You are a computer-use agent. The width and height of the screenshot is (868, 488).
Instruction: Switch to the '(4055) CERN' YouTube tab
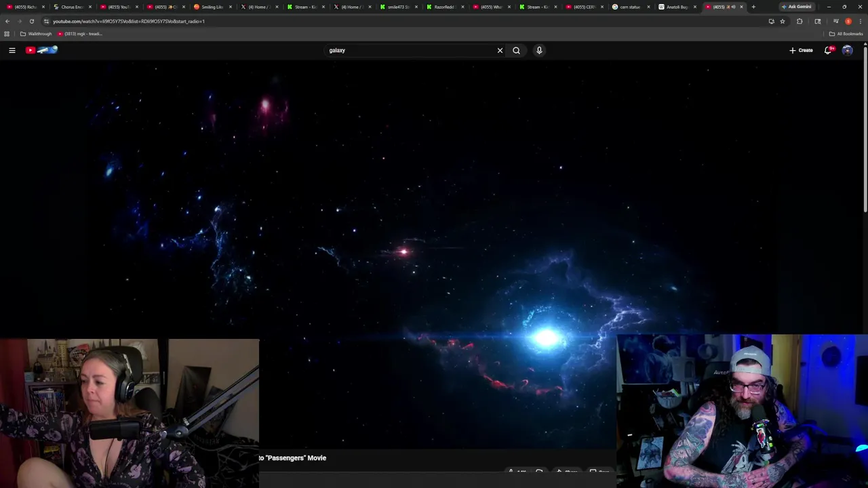(x=584, y=7)
